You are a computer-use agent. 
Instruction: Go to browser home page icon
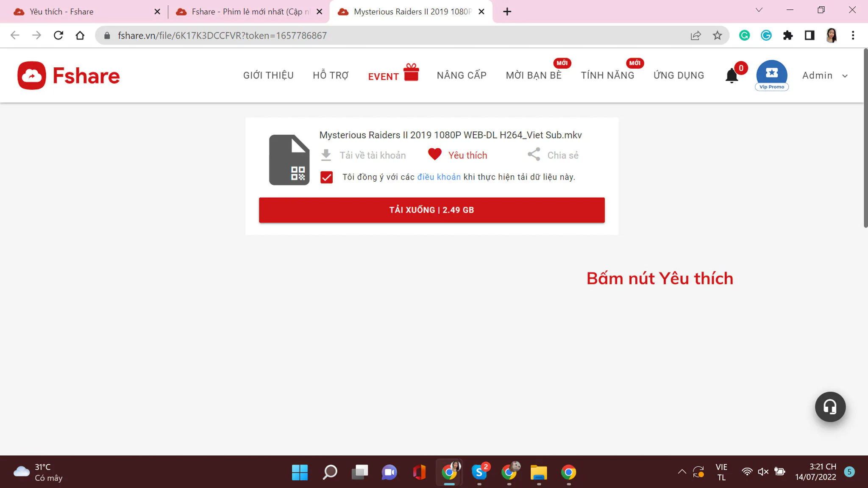(x=80, y=36)
